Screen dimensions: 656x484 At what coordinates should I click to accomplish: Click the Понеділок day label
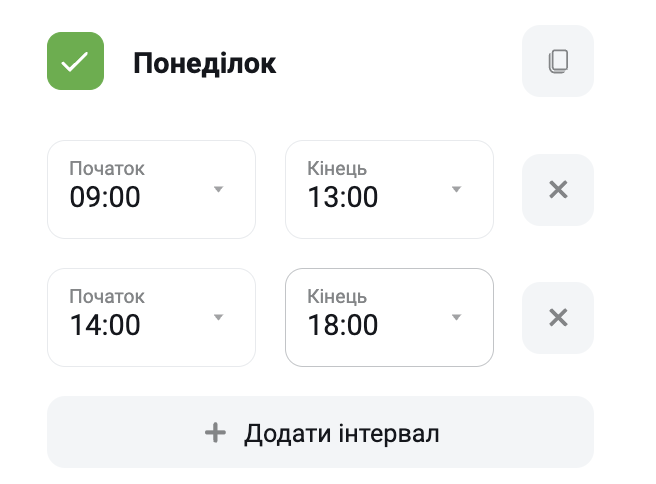205,64
